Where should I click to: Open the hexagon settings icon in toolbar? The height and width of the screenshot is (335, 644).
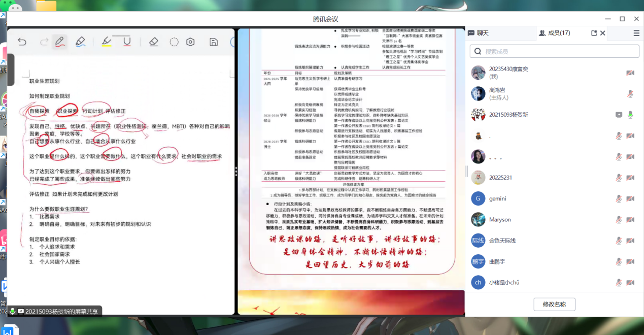(x=190, y=42)
